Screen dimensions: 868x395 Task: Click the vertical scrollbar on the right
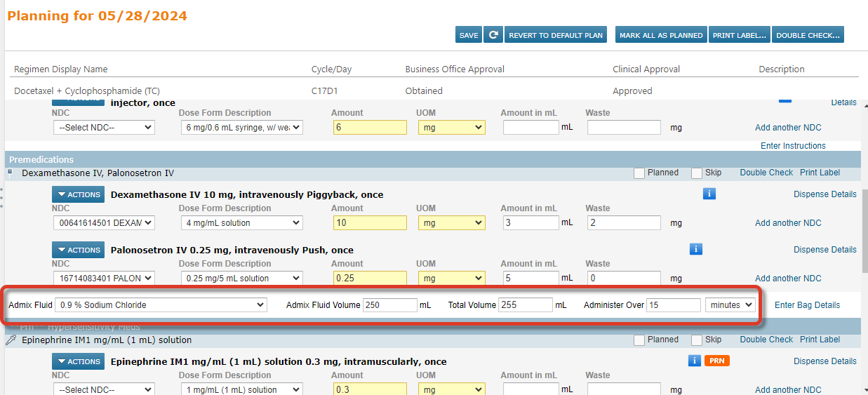tap(864, 232)
